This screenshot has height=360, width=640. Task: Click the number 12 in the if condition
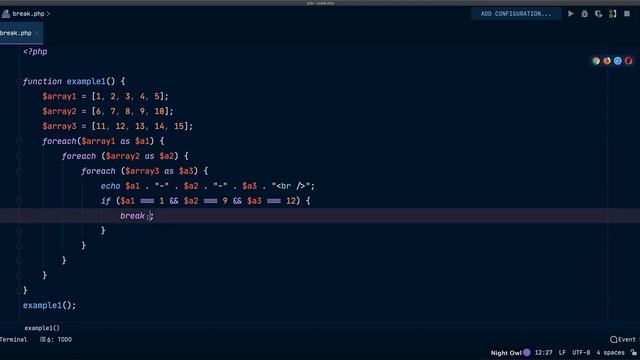click(290, 201)
